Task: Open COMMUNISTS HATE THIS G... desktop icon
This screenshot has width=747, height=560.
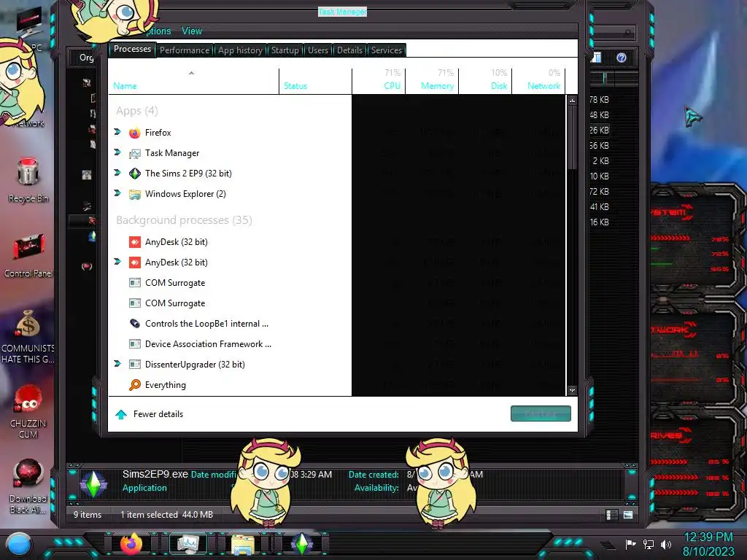Action: [x=28, y=337]
